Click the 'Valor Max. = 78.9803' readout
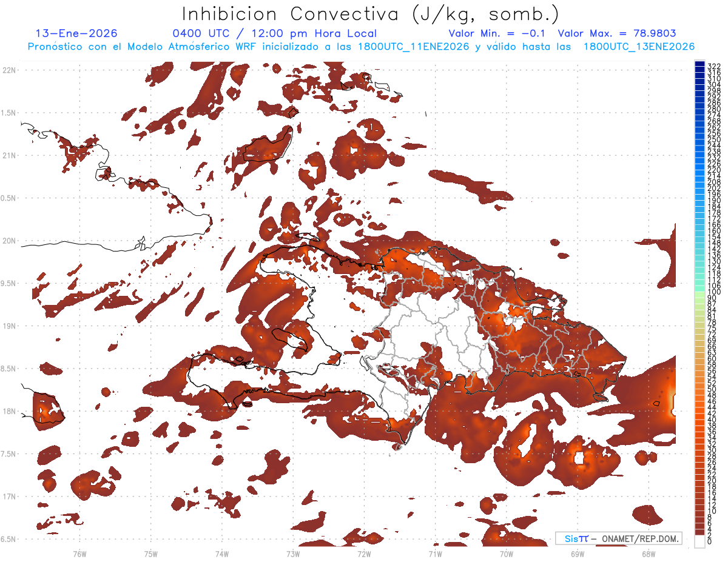The image size is (728, 562). pyautogui.click(x=616, y=33)
